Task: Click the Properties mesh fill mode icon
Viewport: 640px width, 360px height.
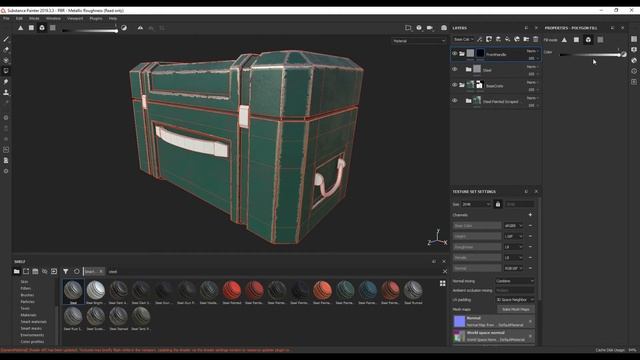Action: (588, 40)
